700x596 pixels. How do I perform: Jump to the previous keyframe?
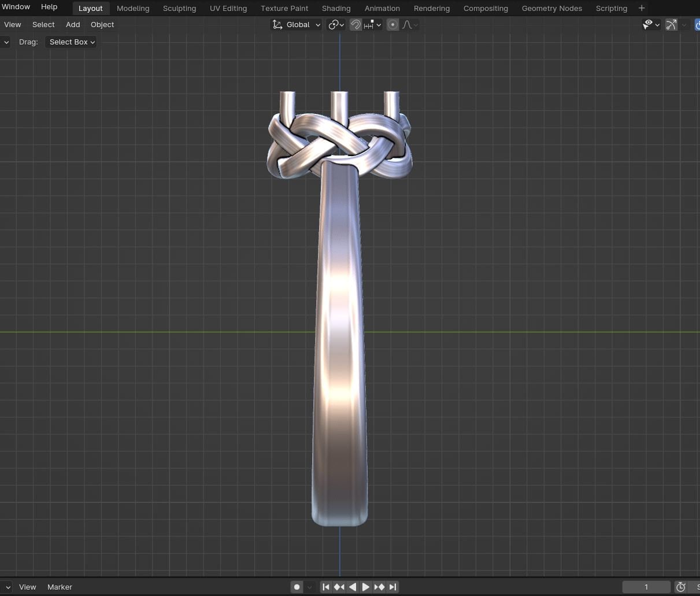click(339, 587)
